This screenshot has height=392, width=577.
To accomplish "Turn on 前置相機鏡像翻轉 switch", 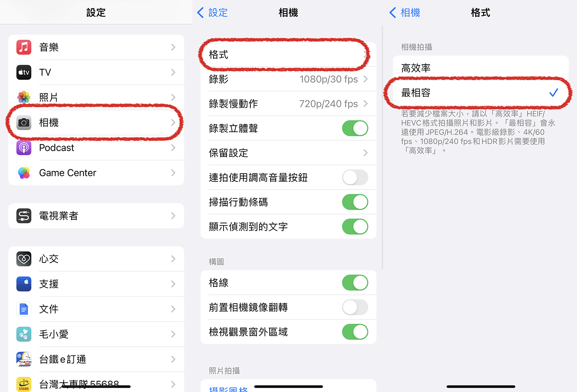I will [x=355, y=307].
